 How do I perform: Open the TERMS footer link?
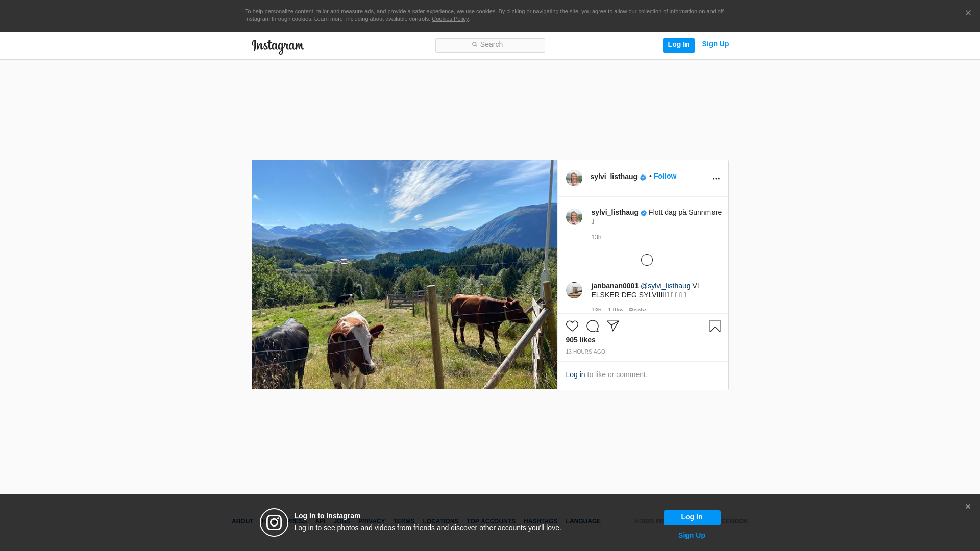click(404, 521)
